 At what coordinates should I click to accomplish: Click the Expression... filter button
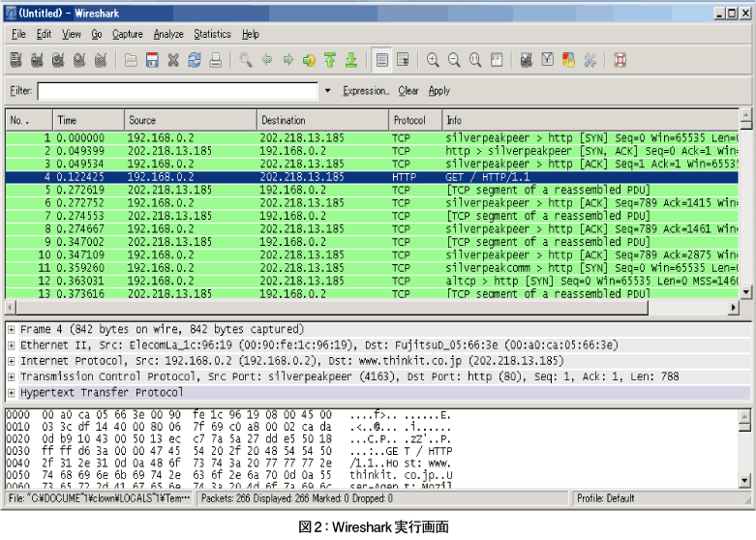point(366,91)
